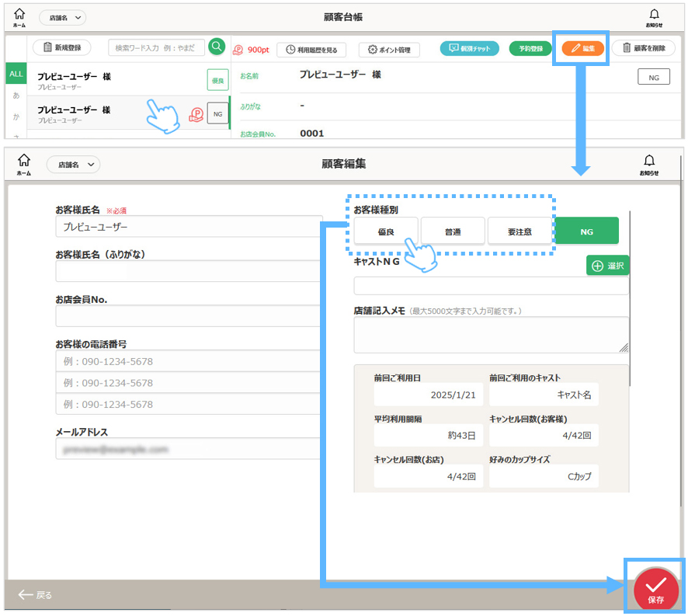Click the 店舗記入メモ text area
The width and height of the screenshot is (688, 616).
tap(491, 335)
